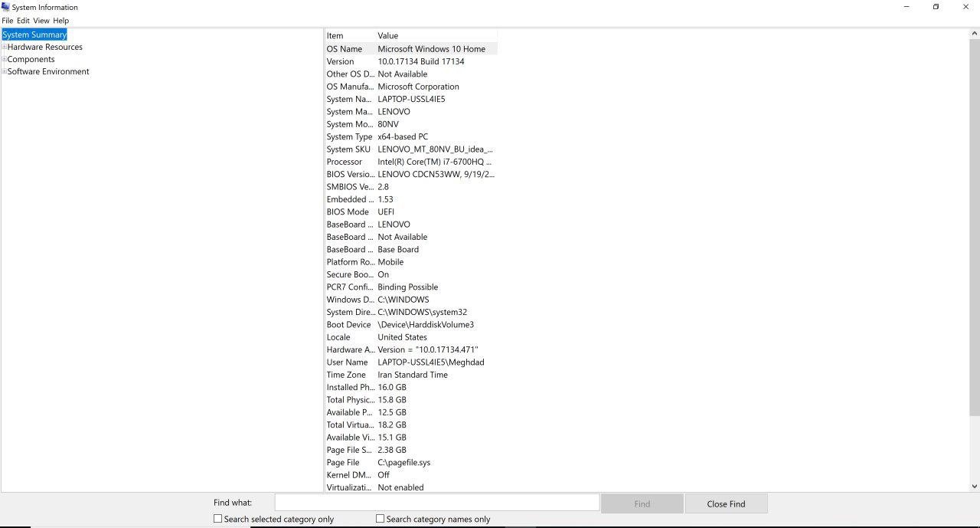Expand the Components node

4,59
